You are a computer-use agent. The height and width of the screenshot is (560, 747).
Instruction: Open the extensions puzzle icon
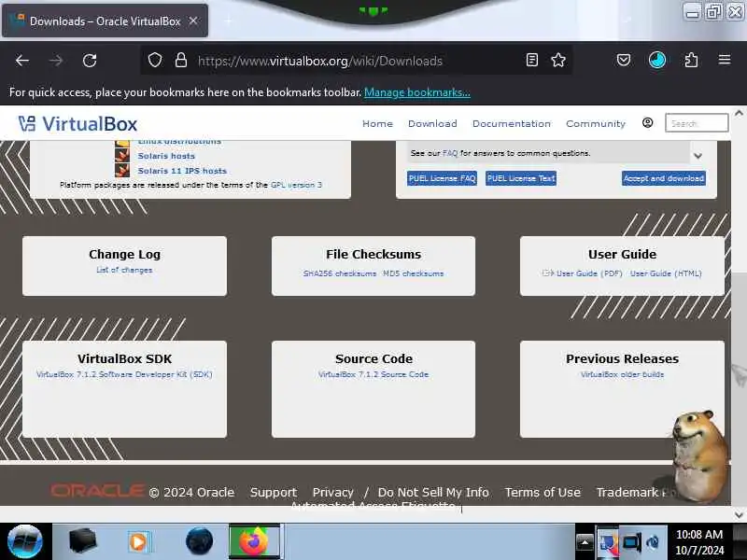691,60
